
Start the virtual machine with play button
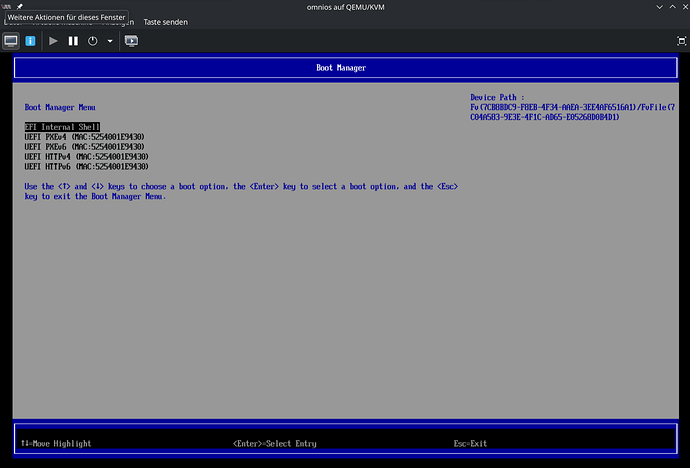[53, 41]
